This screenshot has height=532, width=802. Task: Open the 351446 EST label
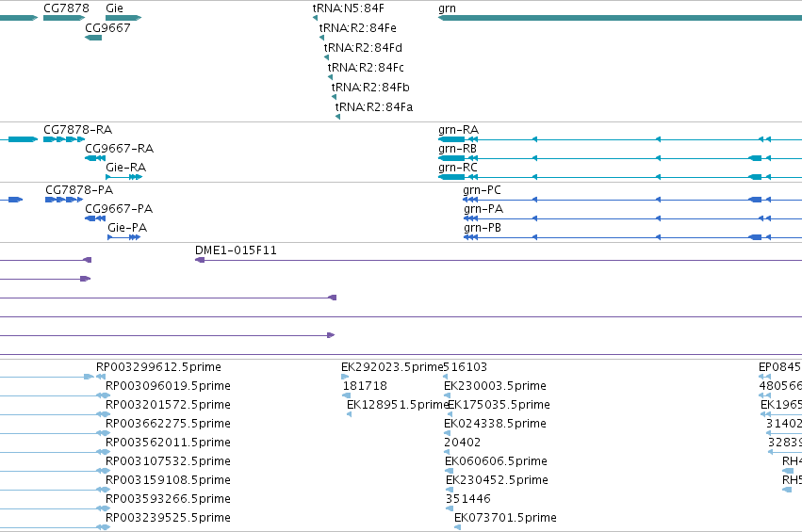(x=468, y=499)
